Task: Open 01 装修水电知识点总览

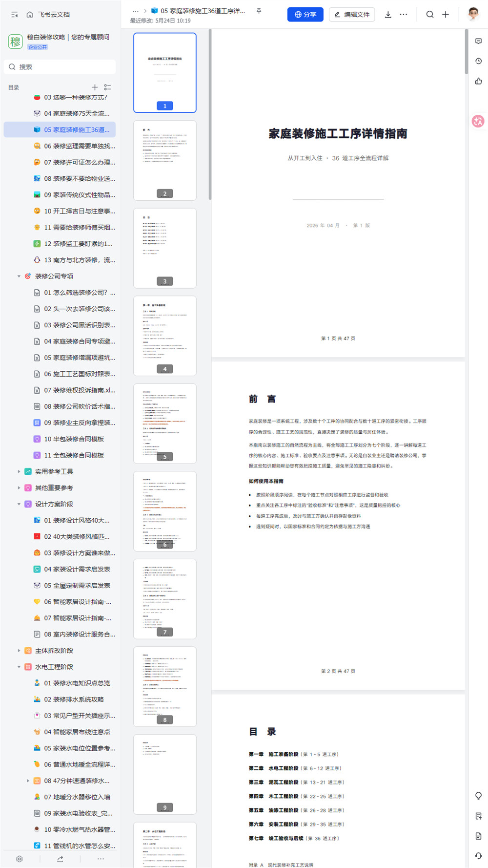Action: [x=60, y=683]
